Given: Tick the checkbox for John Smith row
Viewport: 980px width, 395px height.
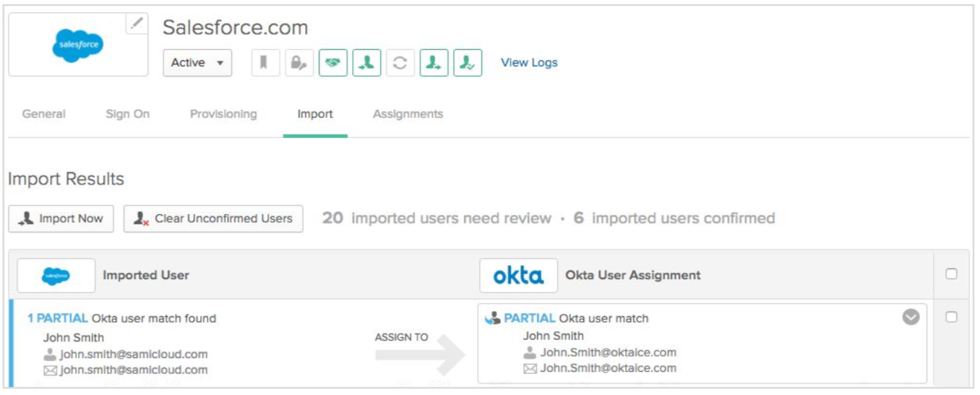Looking at the screenshot, I should pos(951,317).
